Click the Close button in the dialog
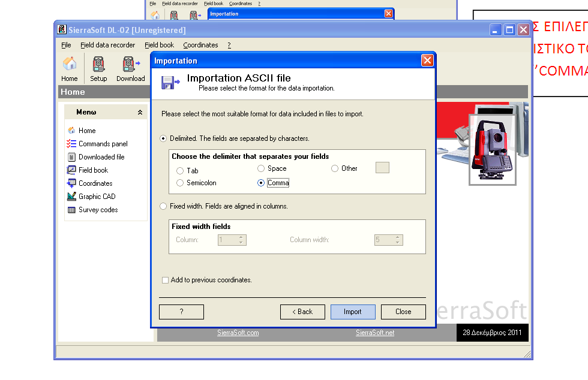Viewport: 588px width, 380px height. pos(403,312)
